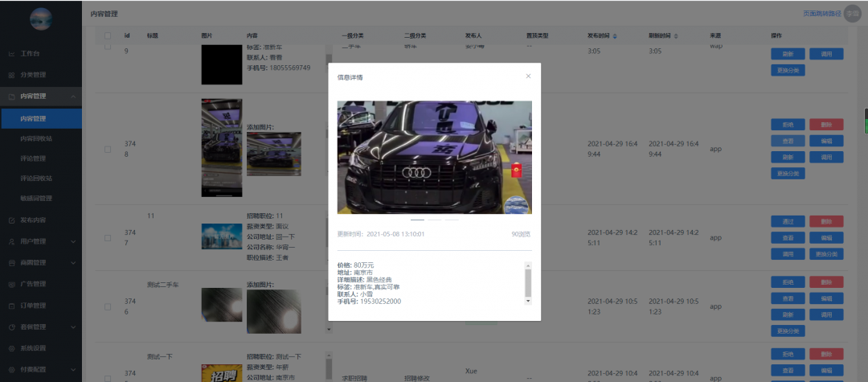Select third carousel indicator under car photo
This screenshot has height=382, width=868.
(x=452, y=220)
